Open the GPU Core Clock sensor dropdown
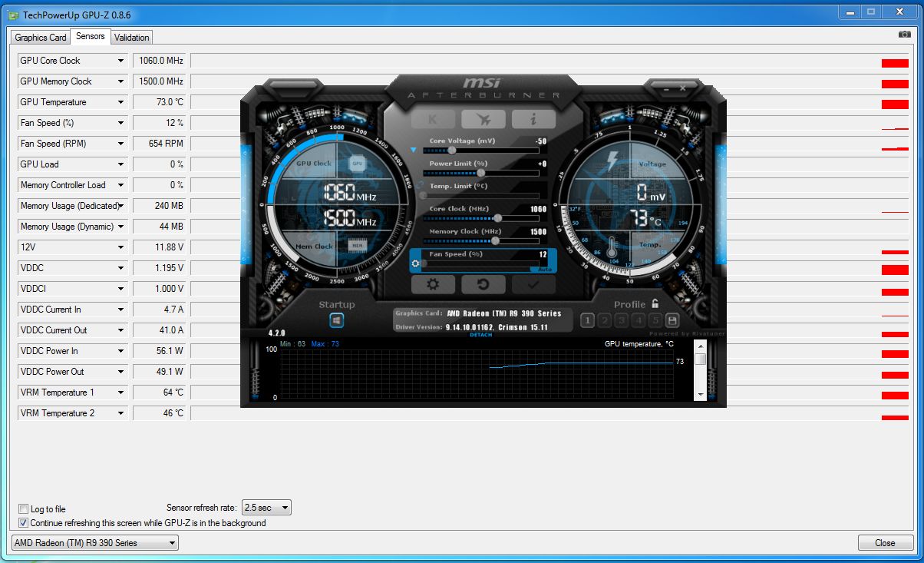The height and width of the screenshot is (563, 924). tap(120, 61)
